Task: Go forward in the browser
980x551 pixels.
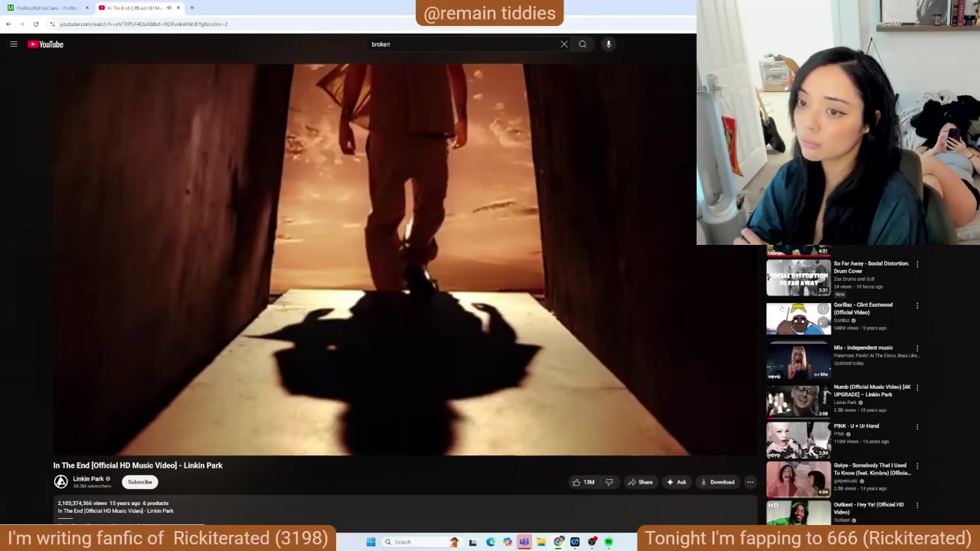Action: (x=22, y=24)
